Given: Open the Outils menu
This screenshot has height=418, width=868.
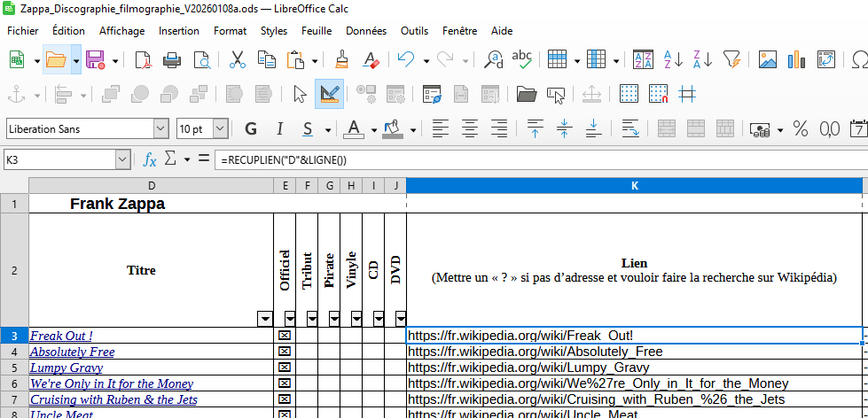Looking at the screenshot, I should click(x=414, y=31).
